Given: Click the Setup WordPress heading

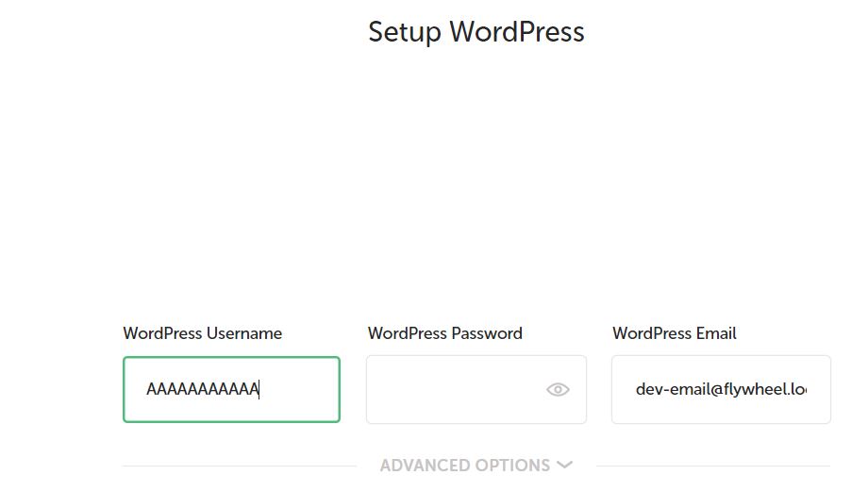Looking at the screenshot, I should pos(476,31).
